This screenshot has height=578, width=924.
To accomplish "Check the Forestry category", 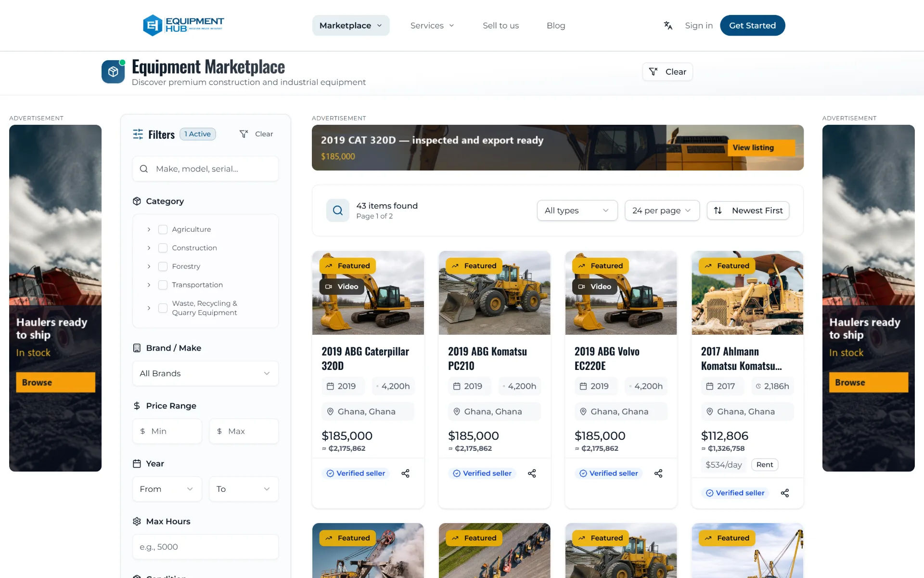I will [x=163, y=266].
